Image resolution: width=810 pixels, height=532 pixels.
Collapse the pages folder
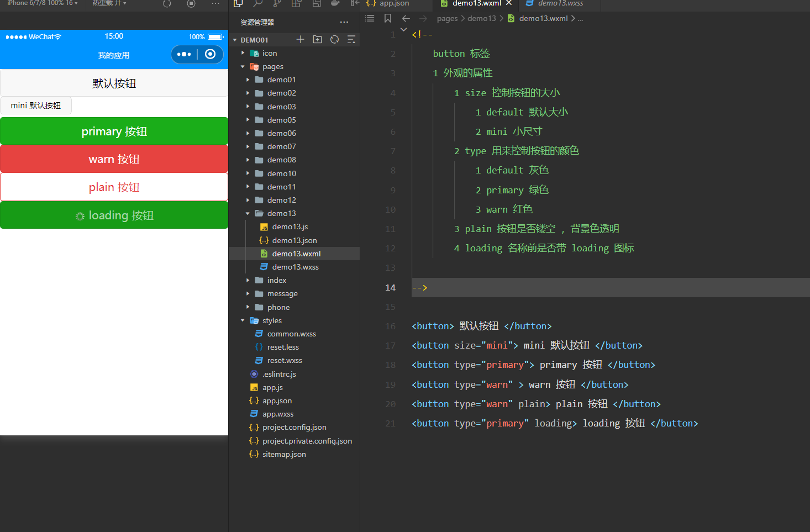[243, 66]
